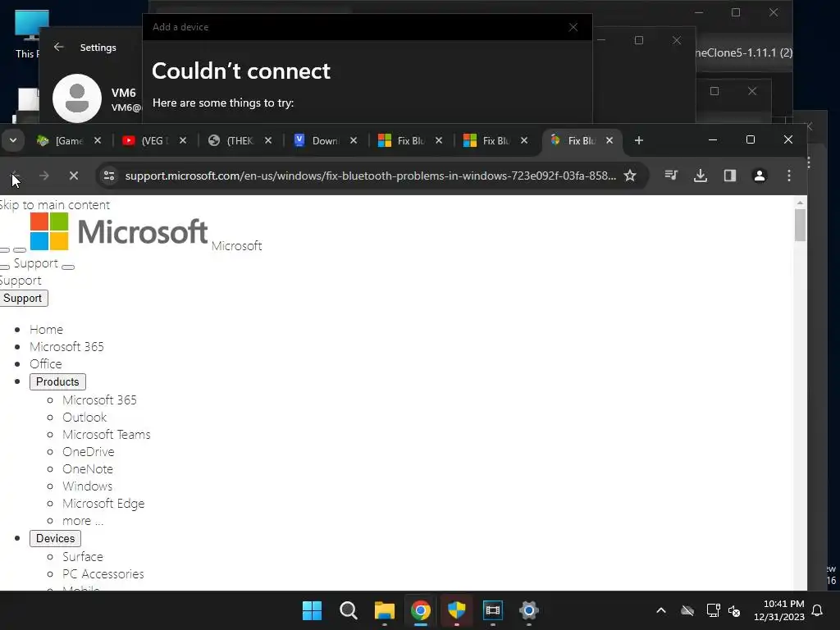Click the muted volume tray icon
This screenshot has width=840, height=630.
734,610
